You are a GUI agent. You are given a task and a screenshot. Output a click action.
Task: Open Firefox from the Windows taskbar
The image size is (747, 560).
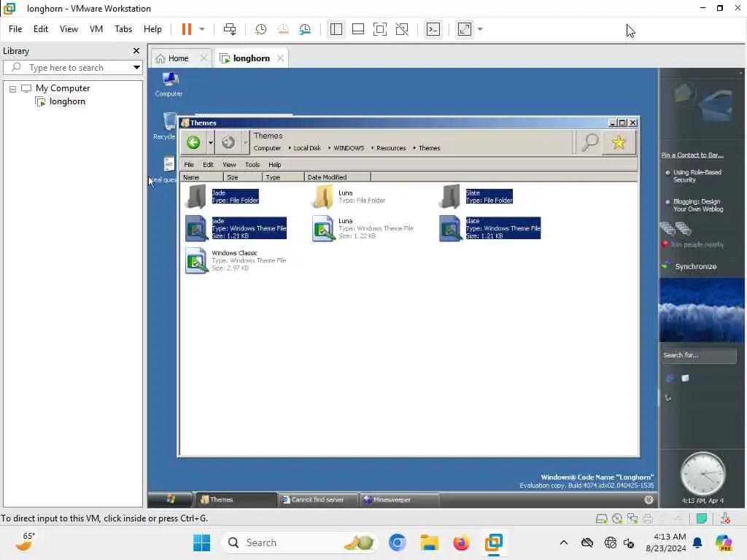click(x=461, y=542)
